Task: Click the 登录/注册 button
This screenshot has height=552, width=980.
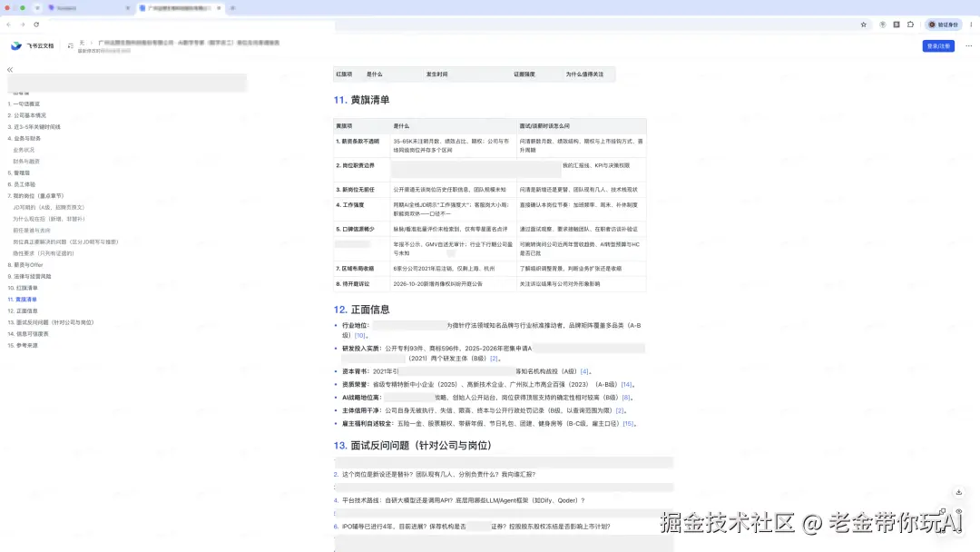Action: click(938, 45)
